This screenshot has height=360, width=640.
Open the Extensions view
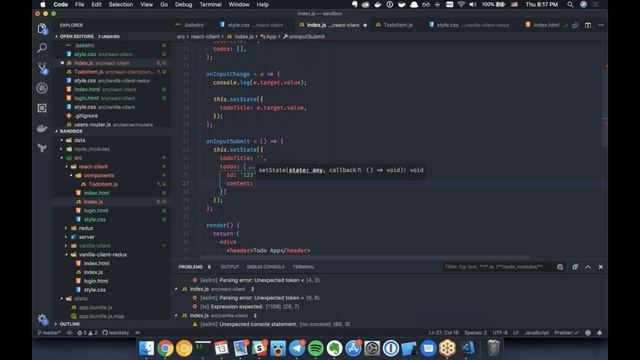42,108
